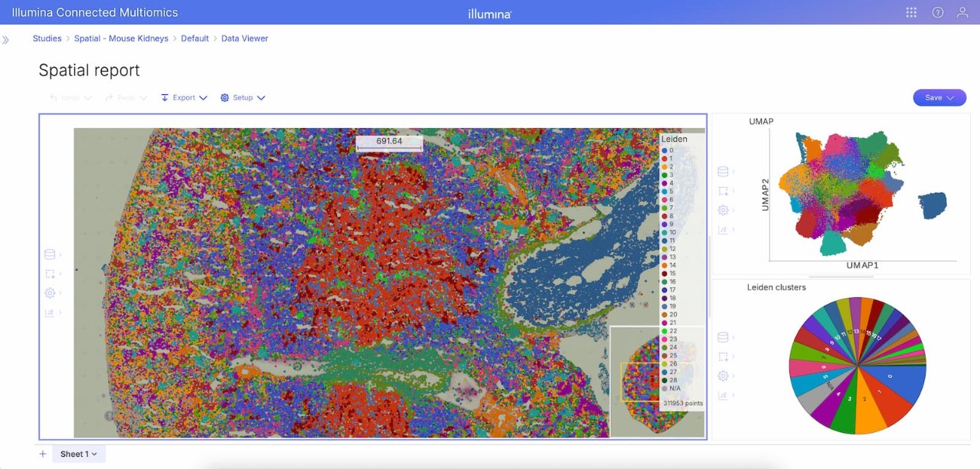Image resolution: width=980 pixels, height=469 pixels.
Task: Open gear settings icon beside UMAP plot
Action: click(x=722, y=210)
